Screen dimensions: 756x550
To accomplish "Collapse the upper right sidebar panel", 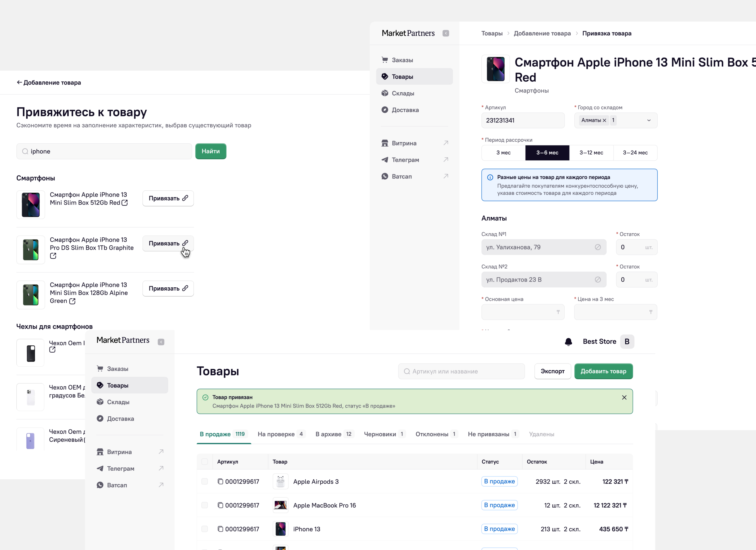I will click(x=446, y=33).
